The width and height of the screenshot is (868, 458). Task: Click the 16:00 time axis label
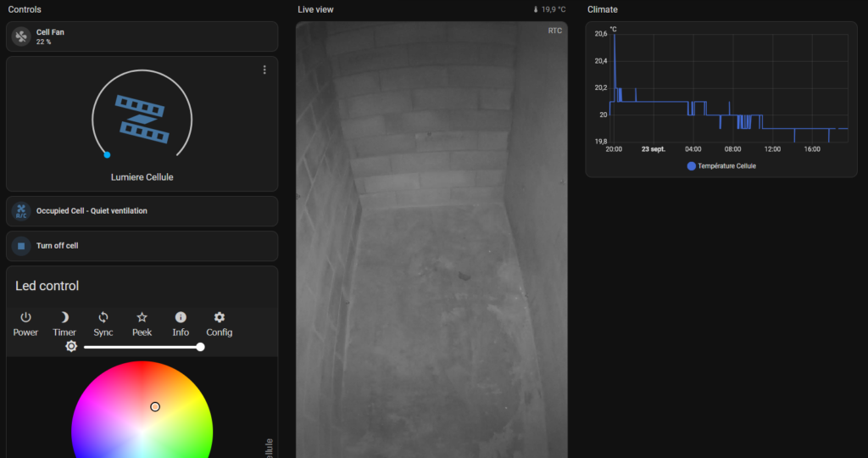pyautogui.click(x=812, y=149)
